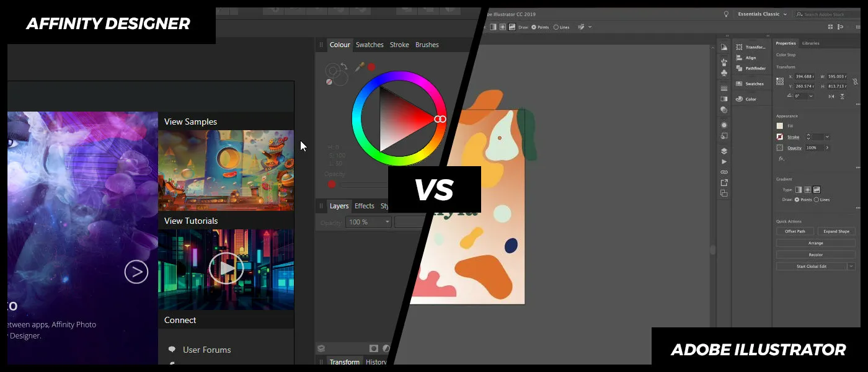Image resolution: width=868 pixels, height=372 pixels.
Task: Open the opacity dropdown in Affinity's Layers panel
Action: pyautogui.click(x=387, y=222)
